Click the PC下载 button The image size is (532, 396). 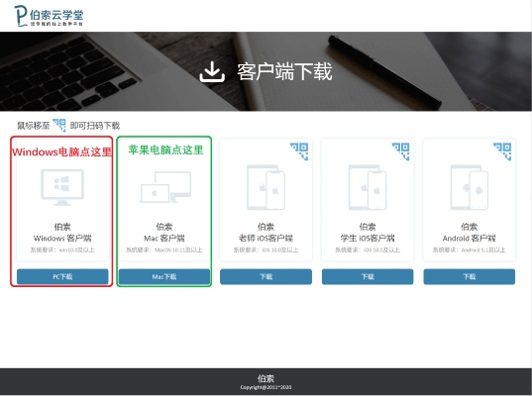pyautogui.click(x=62, y=276)
